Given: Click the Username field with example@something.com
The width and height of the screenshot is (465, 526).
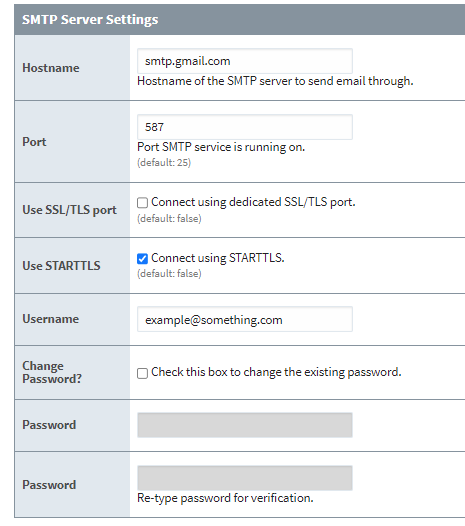Looking at the screenshot, I should point(245,319).
